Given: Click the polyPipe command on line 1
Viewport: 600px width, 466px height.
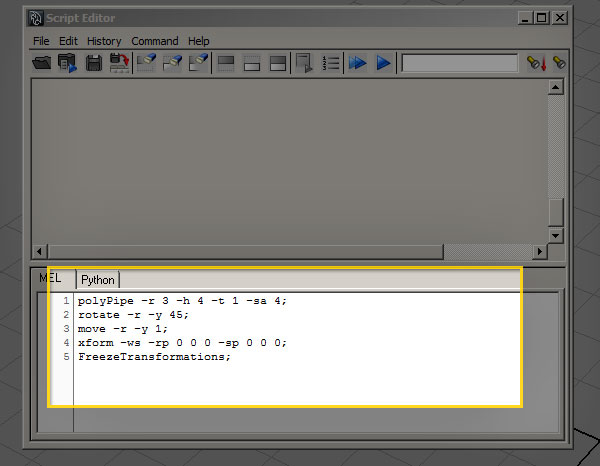Looking at the screenshot, I should pyautogui.click(x=182, y=301).
